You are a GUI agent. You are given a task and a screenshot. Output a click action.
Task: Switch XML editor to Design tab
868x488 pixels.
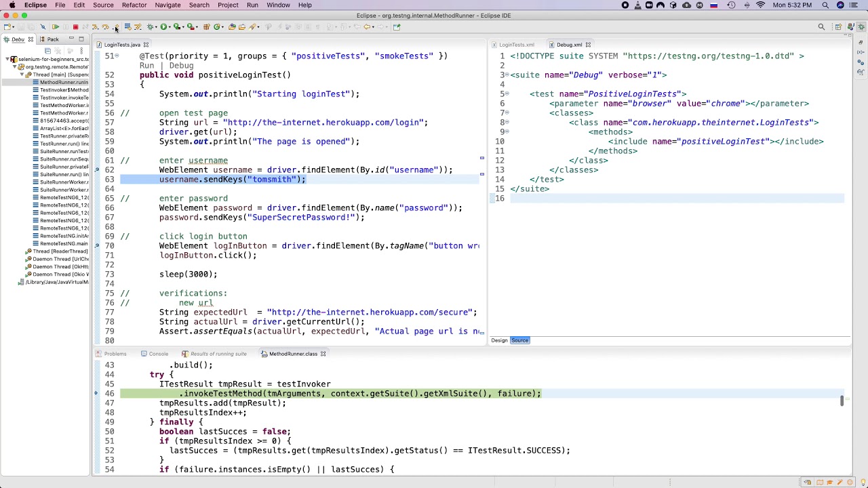tap(499, 340)
